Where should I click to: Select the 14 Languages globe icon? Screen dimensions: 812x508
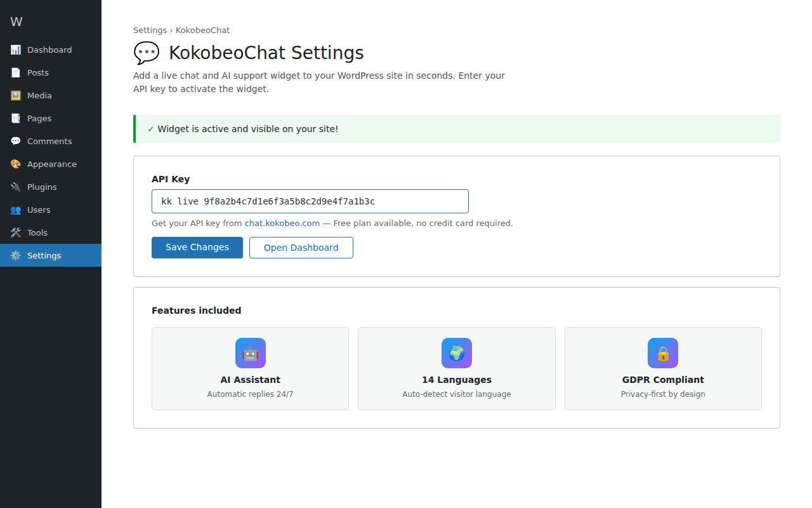tap(456, 353)
